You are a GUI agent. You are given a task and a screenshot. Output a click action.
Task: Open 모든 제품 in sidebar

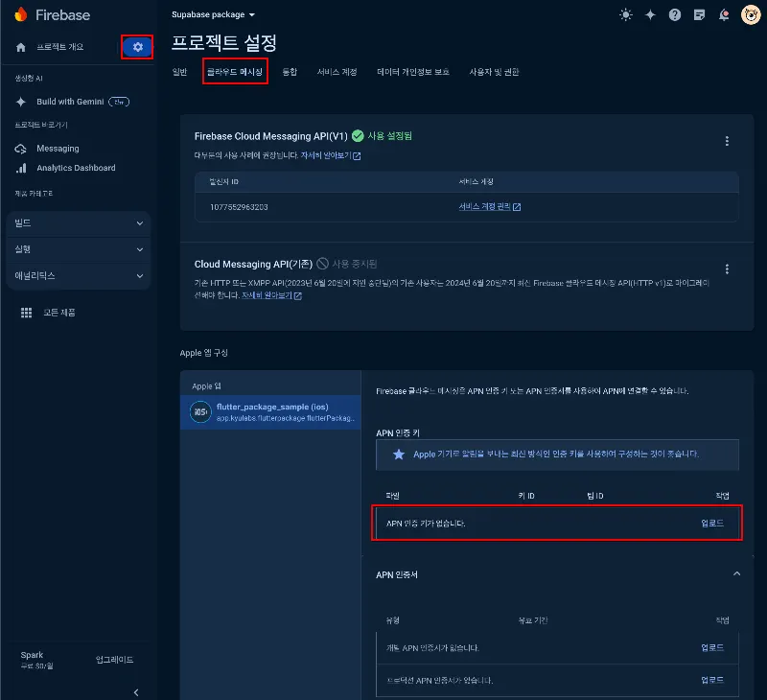click(59, 313)
